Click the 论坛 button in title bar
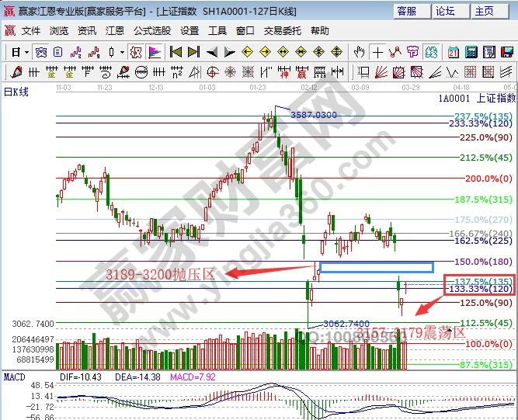This screenshot has height=420, width=518. coord(445,11)
